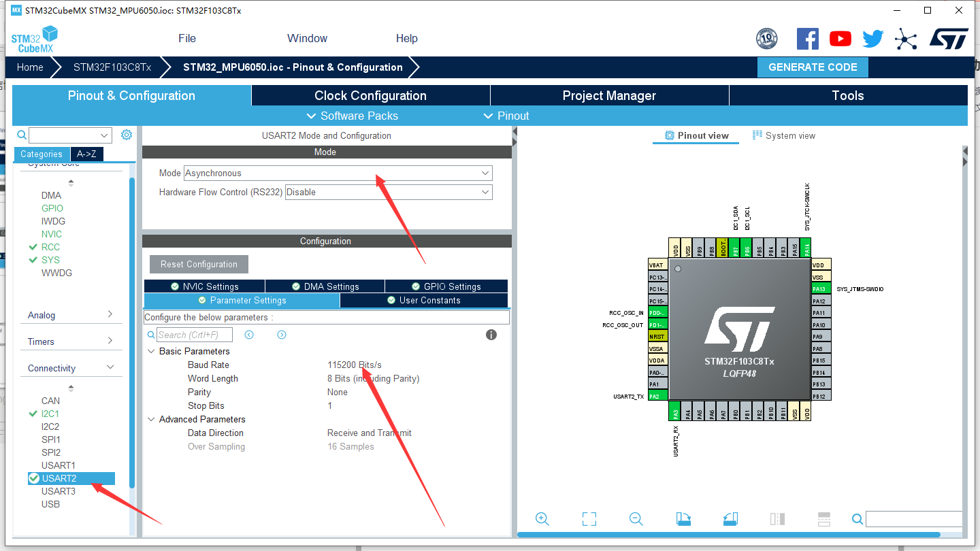Switch to Project Manager tab
This screenshot has height=551, width=980.
pos(609,95)
